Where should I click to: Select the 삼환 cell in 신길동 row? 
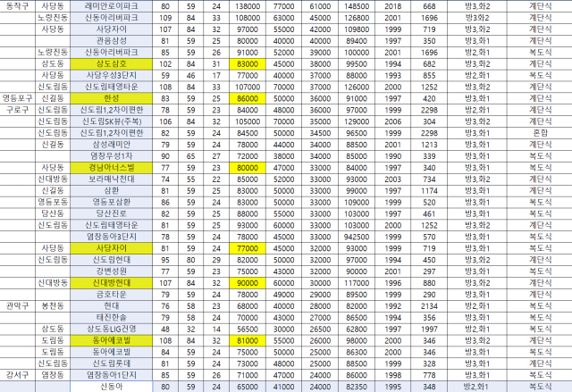coord(111,190)
